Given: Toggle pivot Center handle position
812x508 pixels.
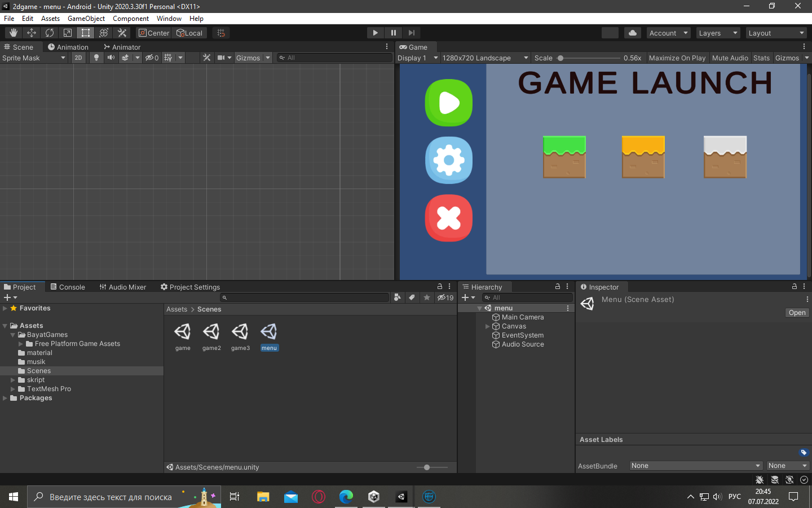Looking at the screenshot, I should 153,33.
